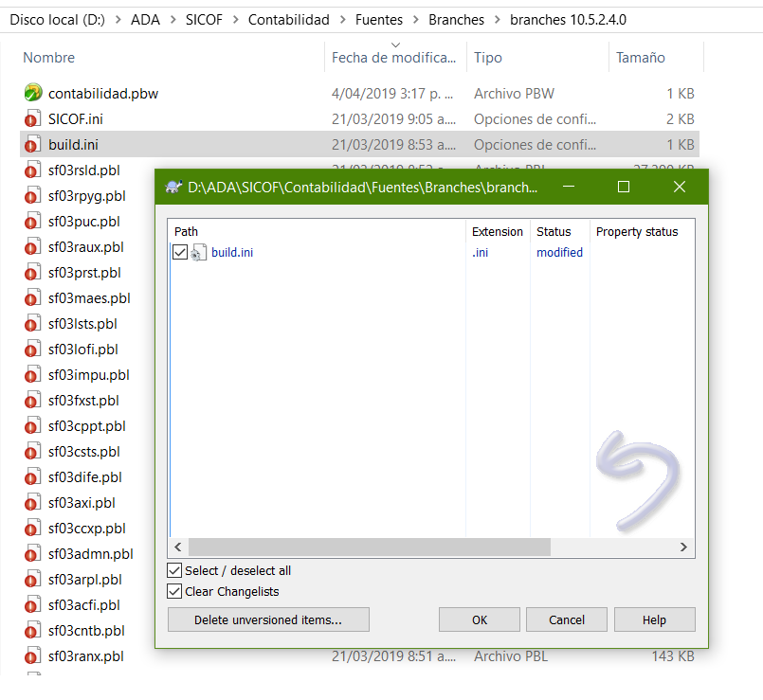Viewport: 763px width, 700px height.
Task: Sort Explorer list by Nombre column
Action: [x=172, y=58]
